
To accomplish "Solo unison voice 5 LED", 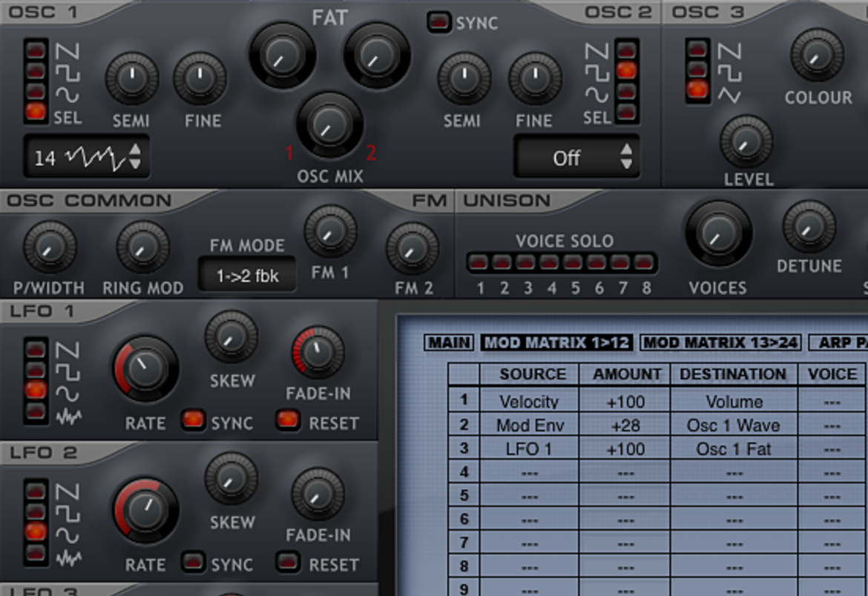I will [x=574, y=262].
